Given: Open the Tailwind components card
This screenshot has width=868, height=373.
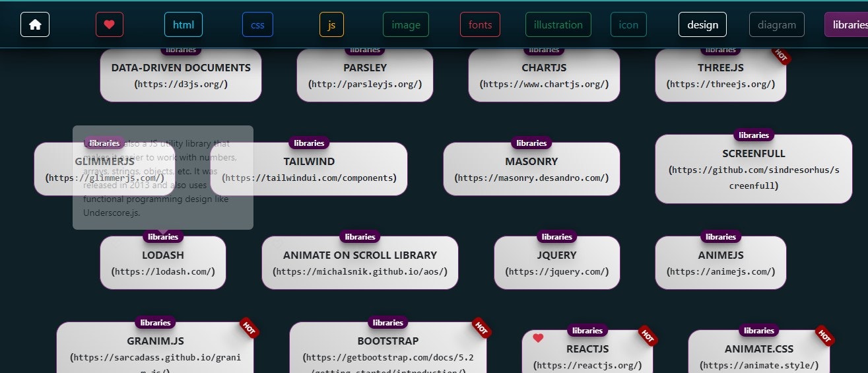Looking at the screenshot, I should coord(309,169).
